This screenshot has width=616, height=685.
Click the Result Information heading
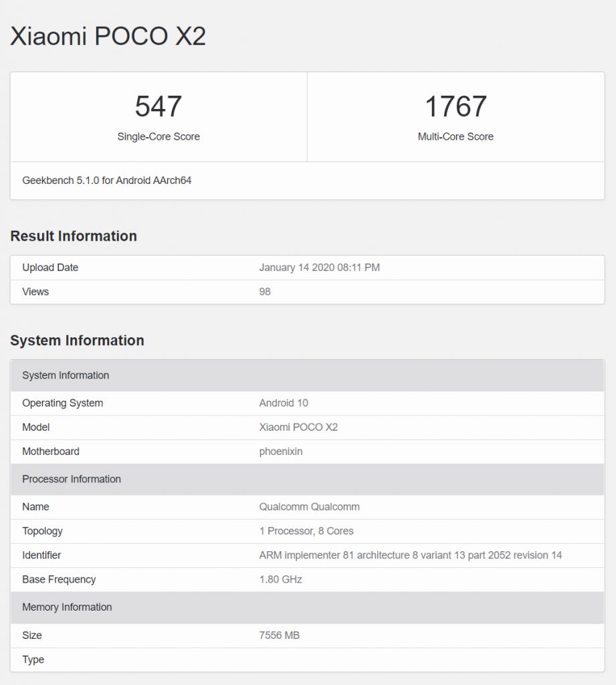(74, 236)
